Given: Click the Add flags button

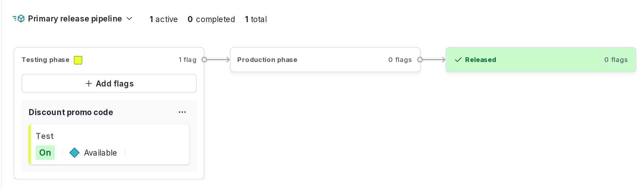Looking at the screenshot, I should pyautogui.click(x=109, y=83).
